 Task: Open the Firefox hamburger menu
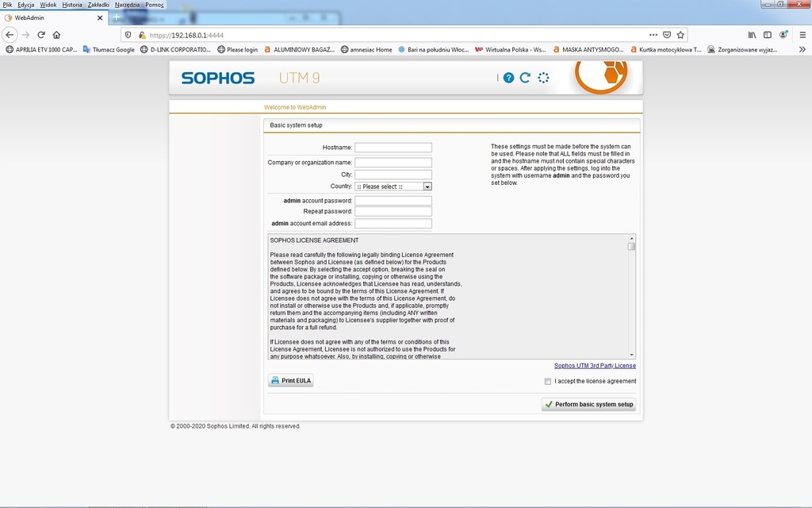pos(802,35)
